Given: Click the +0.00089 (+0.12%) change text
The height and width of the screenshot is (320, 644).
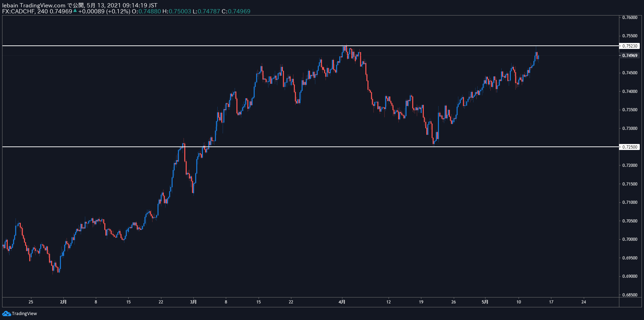Looking at the screenshot, I should (x=104, y=11).
